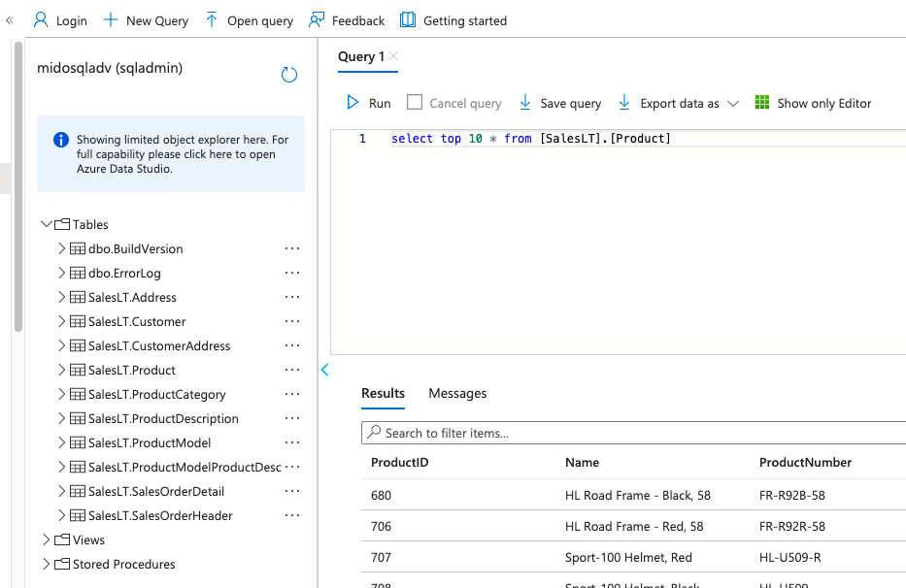Select the SalesLT.ProductModel table
The height and width of the screenshot is (588, 906).
[x=150, y=443]
